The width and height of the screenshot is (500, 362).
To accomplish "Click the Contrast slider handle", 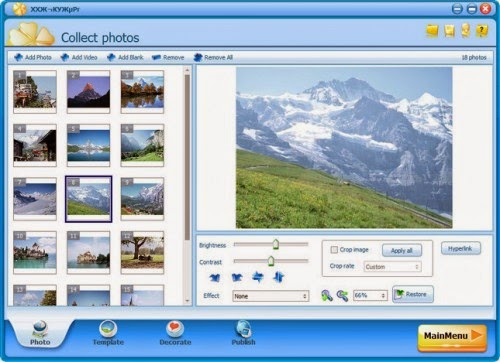I will [x=271, y=261].
